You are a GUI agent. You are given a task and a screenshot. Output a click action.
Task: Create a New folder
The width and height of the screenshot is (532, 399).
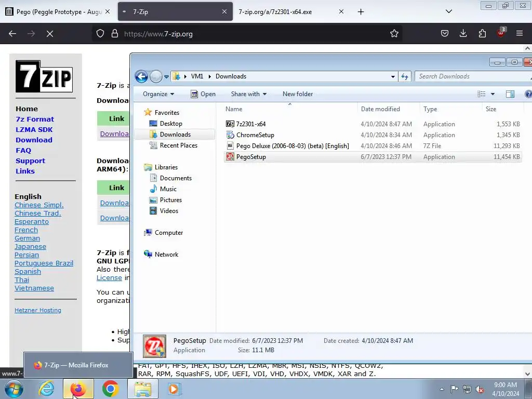[x=298, y=94]
